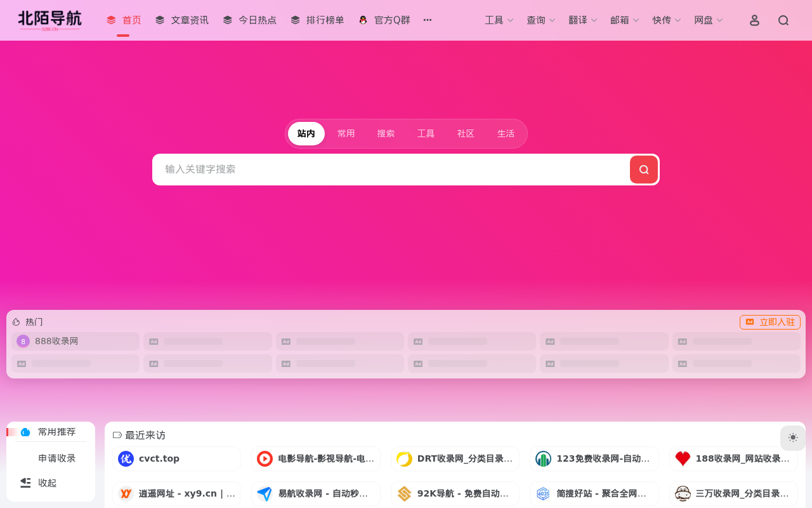Click the cloud icon beside 常用推荐
This screenshot has width=812, height=508.
[x=24, y=432]
